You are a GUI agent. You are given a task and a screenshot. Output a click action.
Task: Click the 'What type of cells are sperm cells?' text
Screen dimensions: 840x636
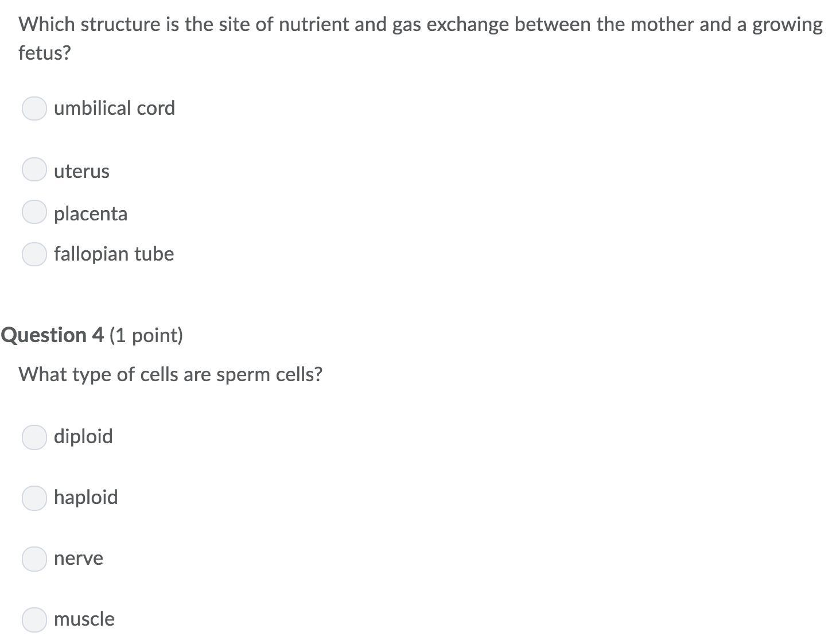click(170, 374)
